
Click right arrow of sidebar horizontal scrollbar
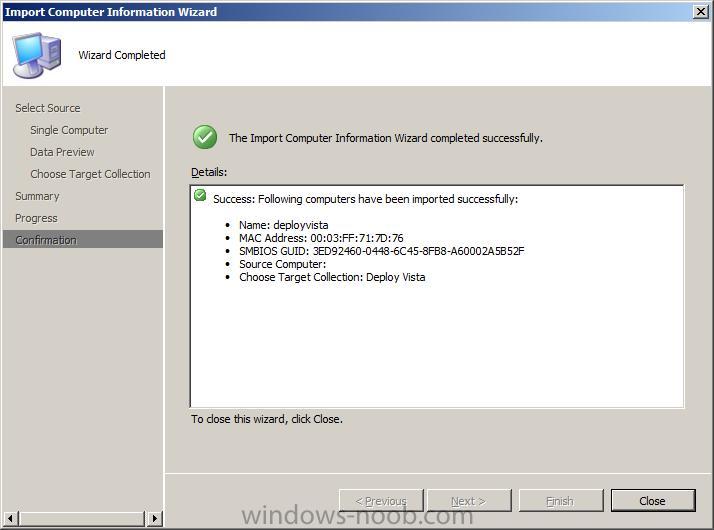coord(154,518)
